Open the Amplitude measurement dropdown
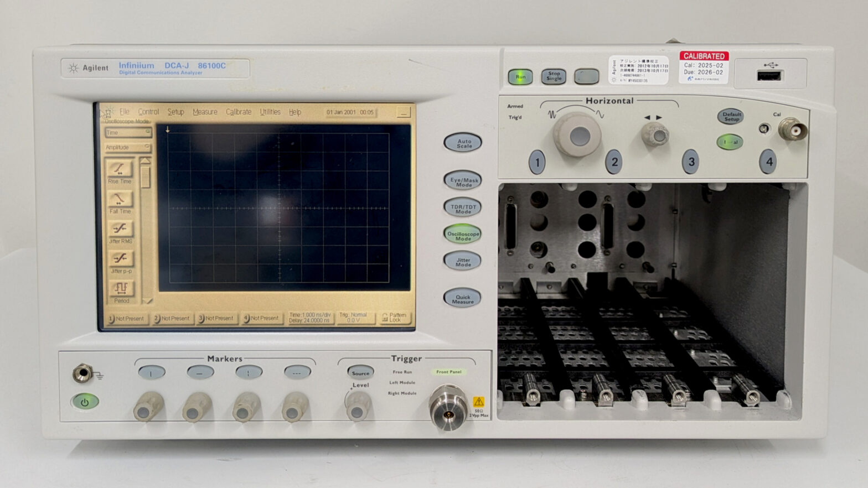Image resolution: width=868 pixels, height=488 pixels. click(x=128, y=147)
